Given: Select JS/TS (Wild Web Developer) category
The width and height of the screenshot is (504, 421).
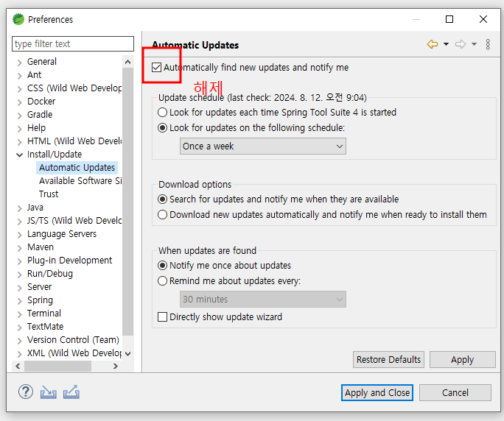Looking at the screenshot, I should (x=74, y=221).
